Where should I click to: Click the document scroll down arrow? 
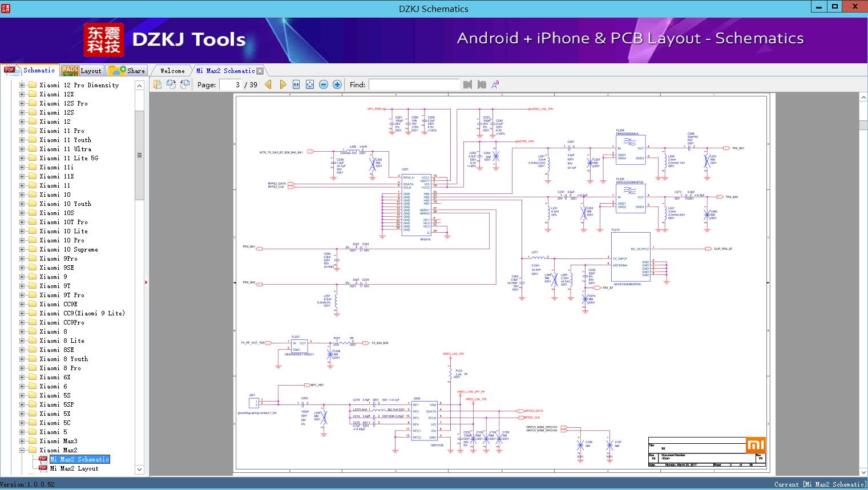(x=863, y=472)
